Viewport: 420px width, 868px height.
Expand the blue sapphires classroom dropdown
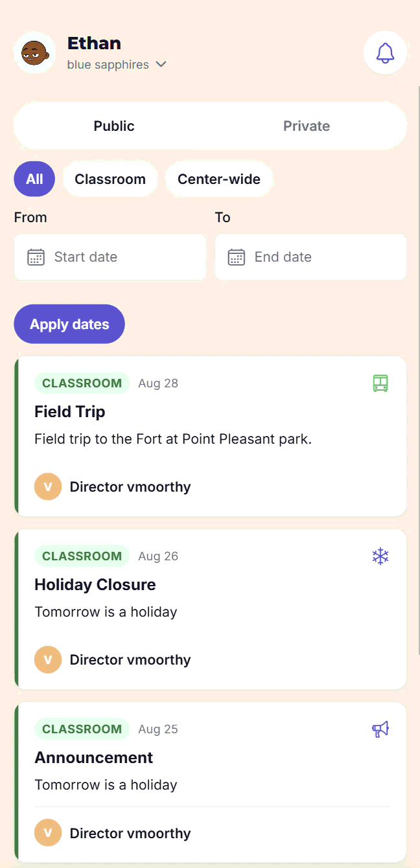click(117, 65)
